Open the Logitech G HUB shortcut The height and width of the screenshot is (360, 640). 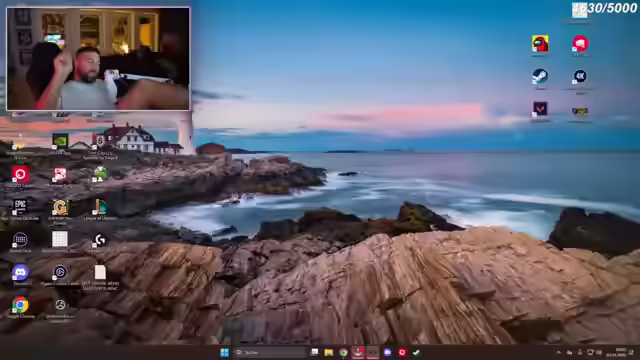coord(100,240)
